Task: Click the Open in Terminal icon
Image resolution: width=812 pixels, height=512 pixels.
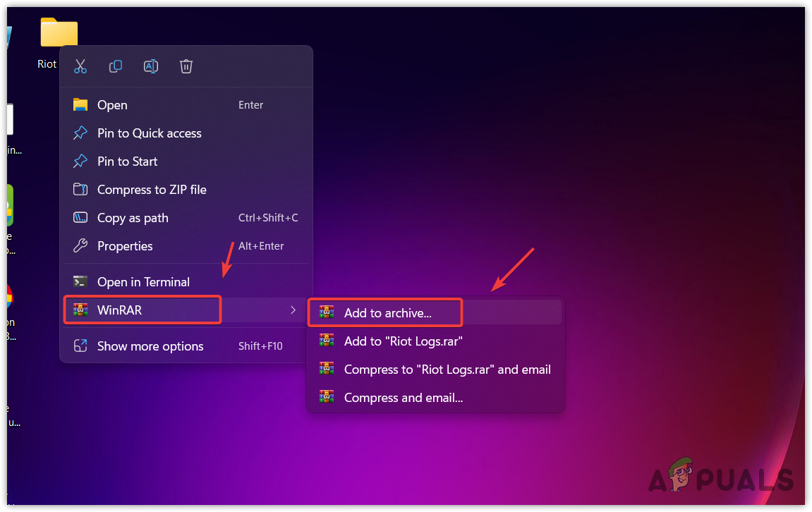Action: 80,281
